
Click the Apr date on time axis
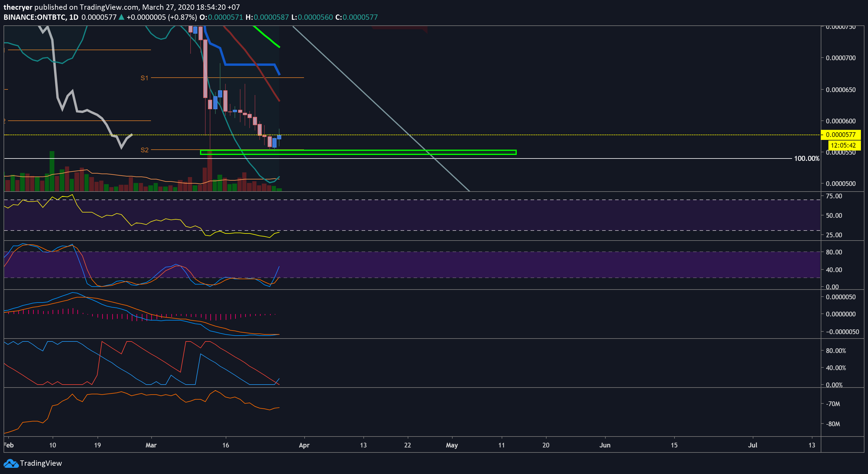(x=304, y=445)
